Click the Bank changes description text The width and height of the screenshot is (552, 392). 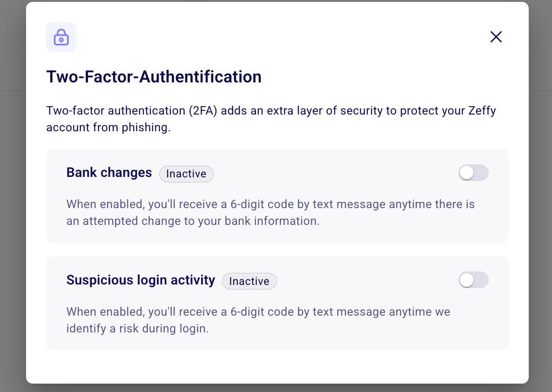(x=270, y=212)
